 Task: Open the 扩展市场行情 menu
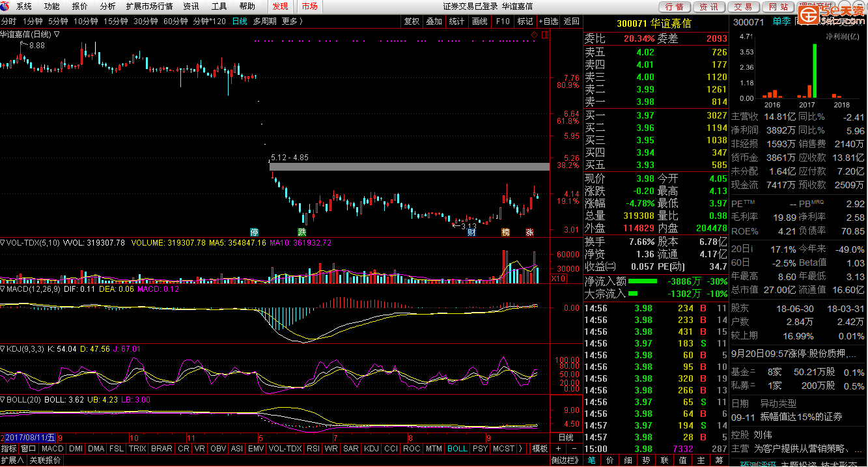[149, 6]
